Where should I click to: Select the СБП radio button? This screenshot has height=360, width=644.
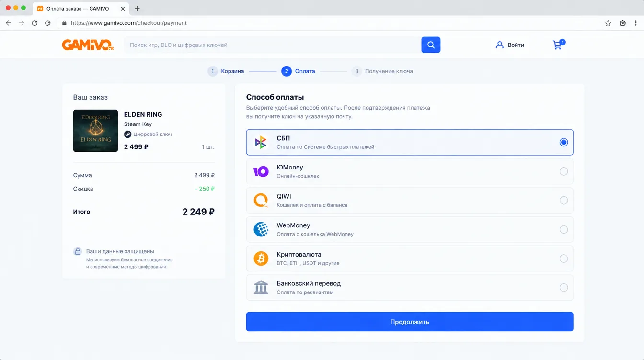point(563,142)
